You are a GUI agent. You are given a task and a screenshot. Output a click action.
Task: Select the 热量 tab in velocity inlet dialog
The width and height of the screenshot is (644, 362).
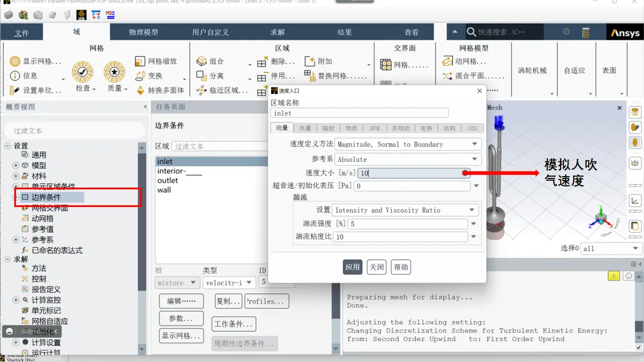[x=305, y=128]
